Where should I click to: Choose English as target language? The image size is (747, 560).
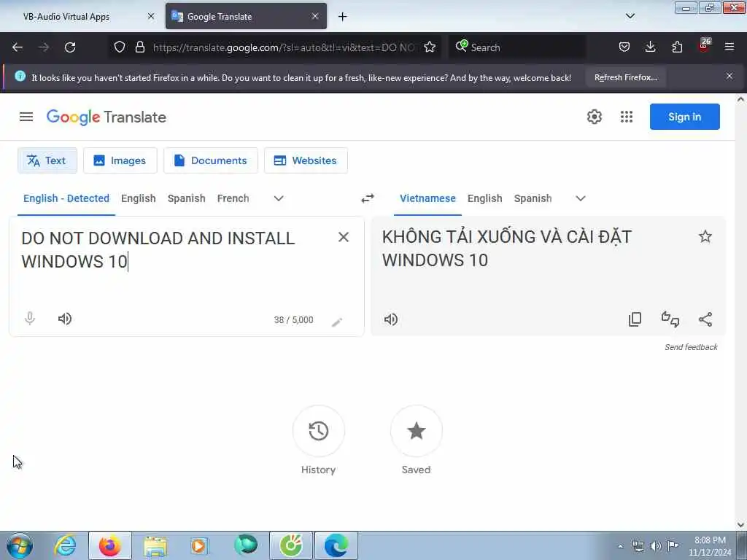coord(484,198)
